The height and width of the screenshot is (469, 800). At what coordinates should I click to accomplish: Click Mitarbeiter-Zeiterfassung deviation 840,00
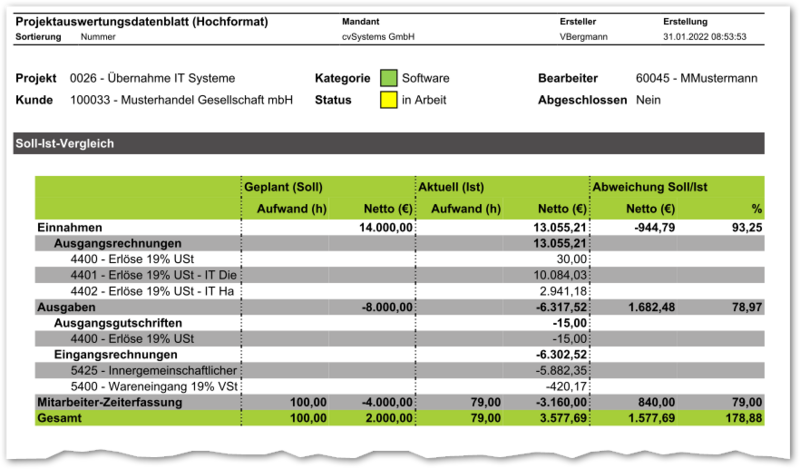[657, 402]
